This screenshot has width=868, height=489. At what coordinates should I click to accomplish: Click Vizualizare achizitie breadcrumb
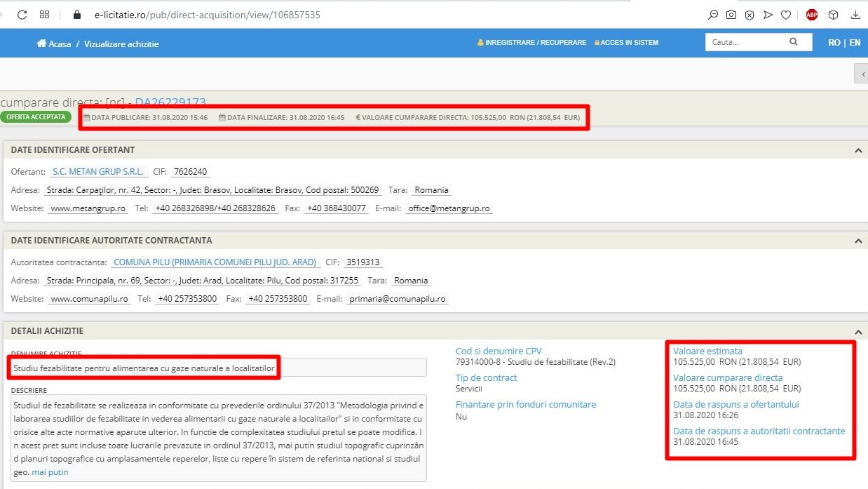pos(121,43)
